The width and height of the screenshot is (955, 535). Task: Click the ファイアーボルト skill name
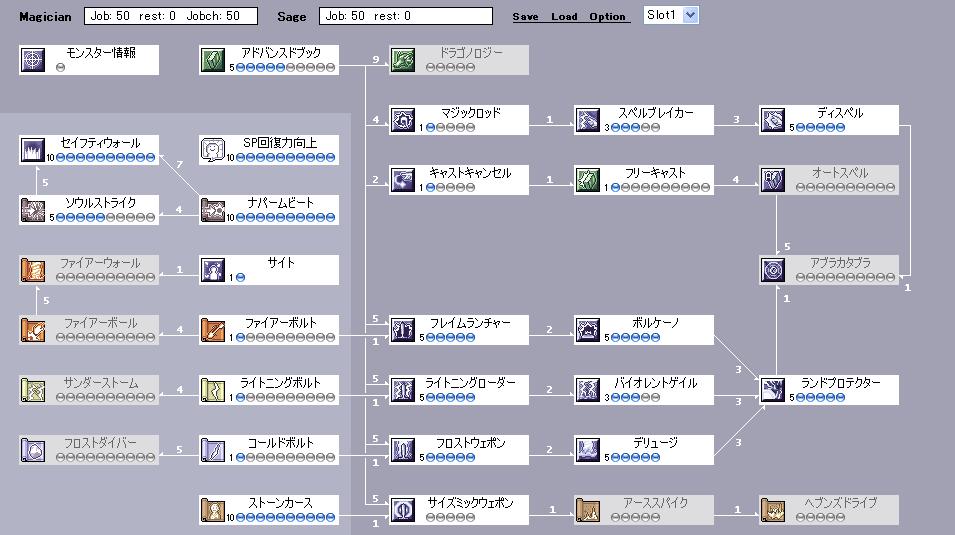(280, 323)
